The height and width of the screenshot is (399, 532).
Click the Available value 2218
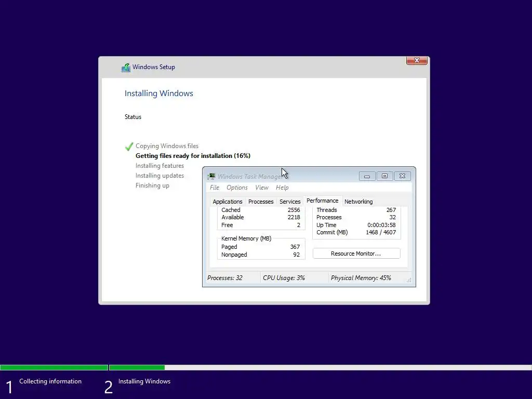pos(294,218)
